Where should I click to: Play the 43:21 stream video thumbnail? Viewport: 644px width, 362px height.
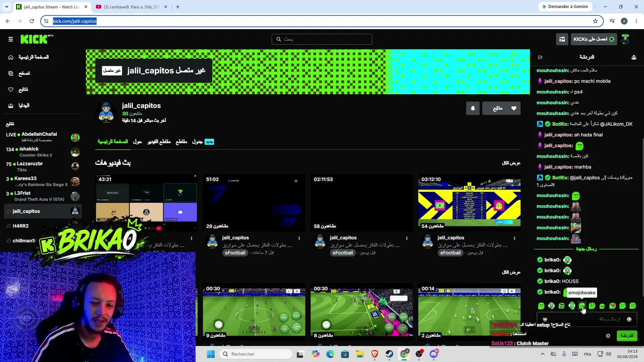(x=146, y=202)
